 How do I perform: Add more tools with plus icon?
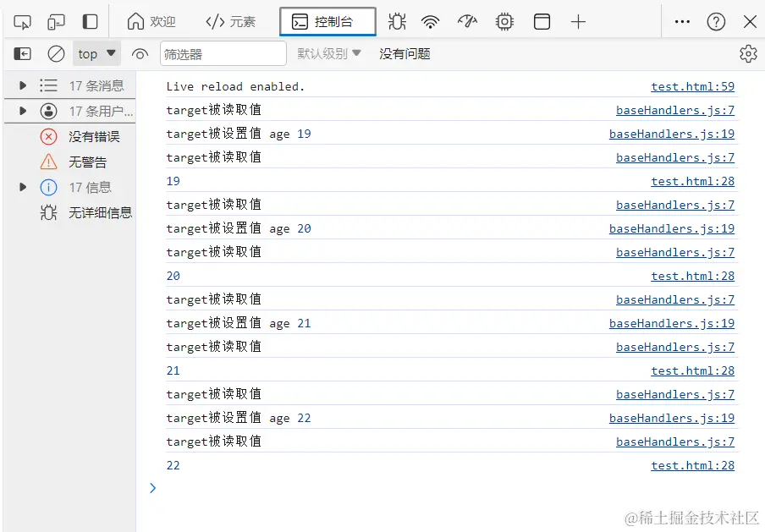pyautogui.click(x=578, y=22)
